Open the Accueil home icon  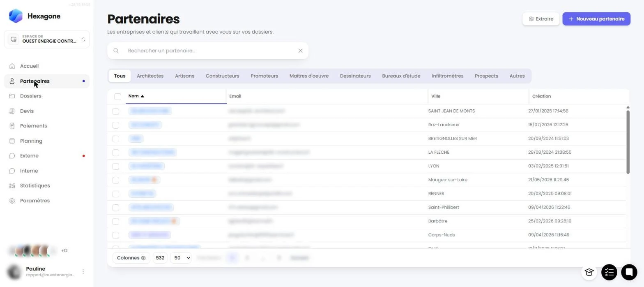point(12,66)
